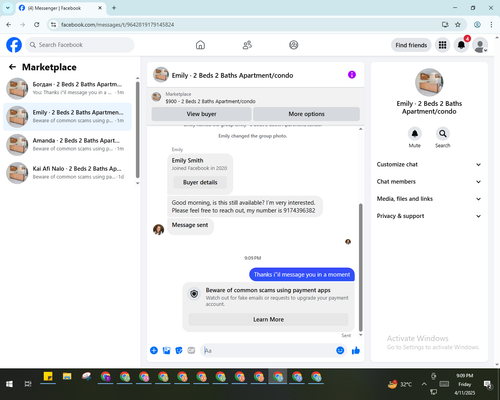Open the $900 Marketplace listing link

click(x=211, y=101)
